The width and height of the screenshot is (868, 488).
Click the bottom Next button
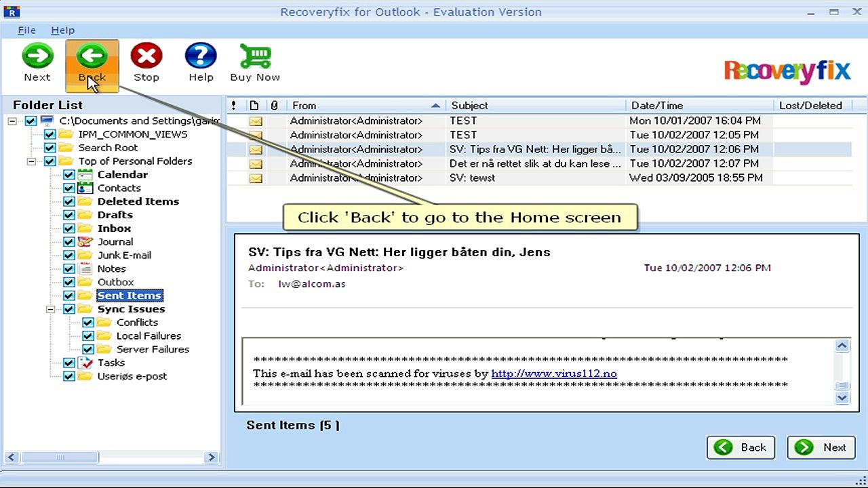click(x=821, y=447)
